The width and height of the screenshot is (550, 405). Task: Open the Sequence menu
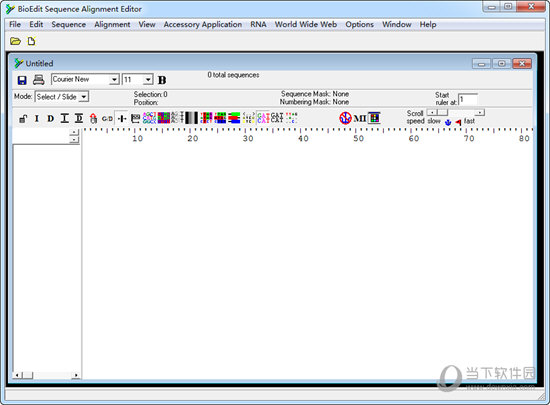pos(69,25)
